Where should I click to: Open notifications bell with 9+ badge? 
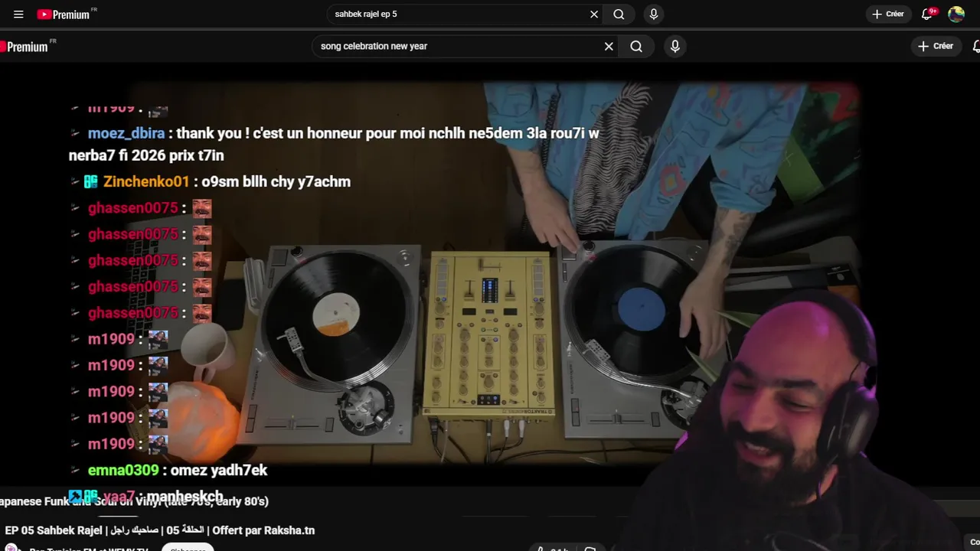tap(928, 14)
